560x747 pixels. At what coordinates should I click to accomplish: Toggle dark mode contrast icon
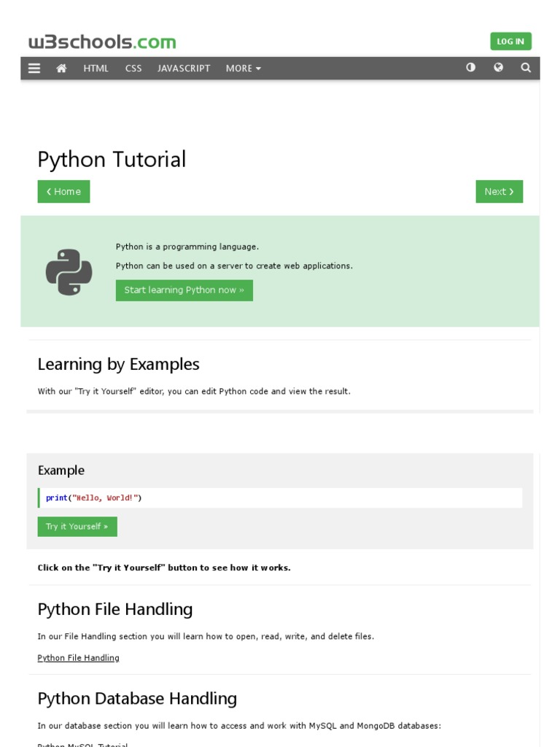pyautogui.click(x=470, y=68)
